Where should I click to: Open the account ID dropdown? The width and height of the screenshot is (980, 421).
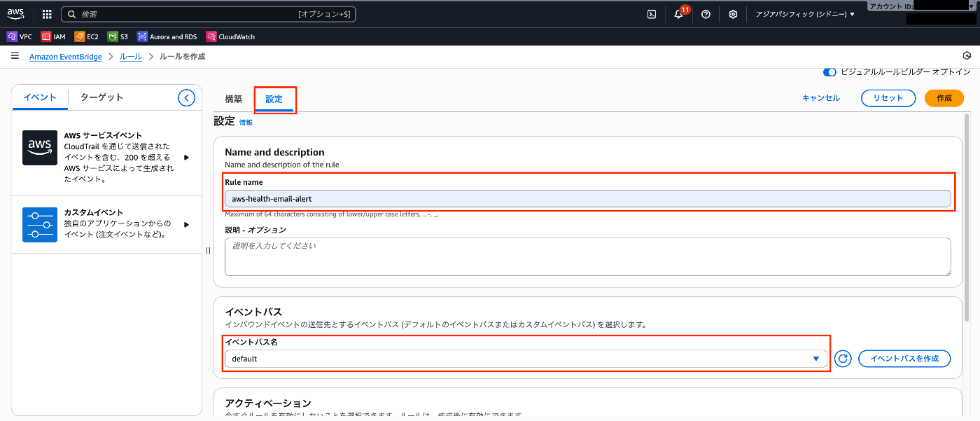click(923, 6)
